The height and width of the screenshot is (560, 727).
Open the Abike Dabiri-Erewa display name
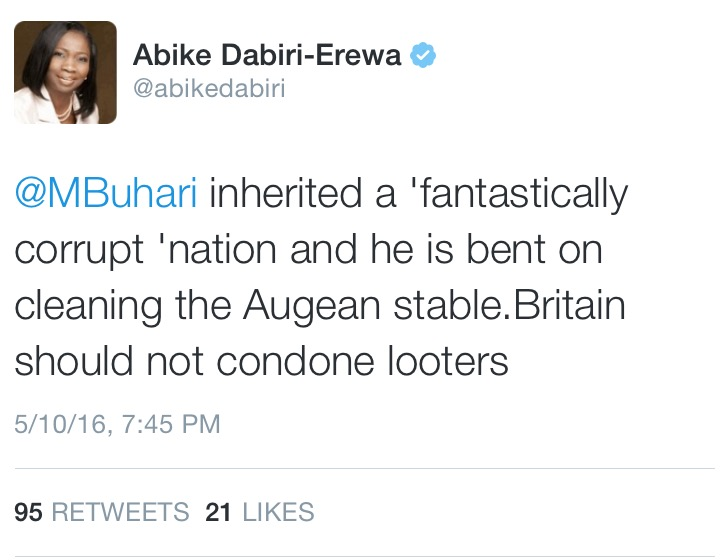267,55
